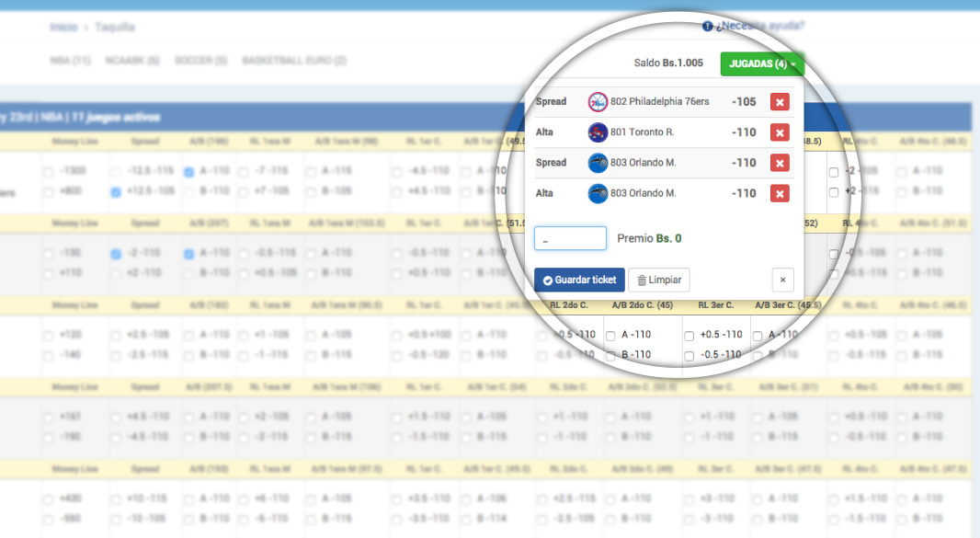
Task: Remove the Philadelphia 76ers Spread bet
Action: (780, 102)
